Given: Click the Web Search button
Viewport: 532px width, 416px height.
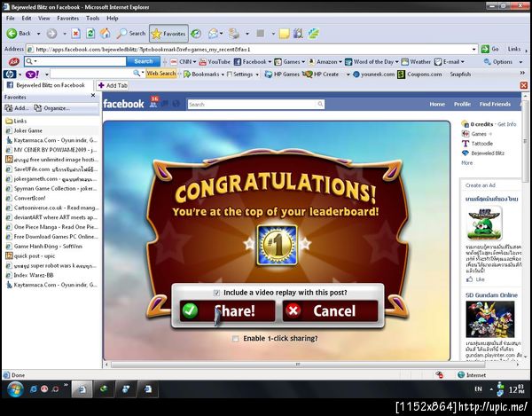Looking at the screenshot, I should [161, 74].
